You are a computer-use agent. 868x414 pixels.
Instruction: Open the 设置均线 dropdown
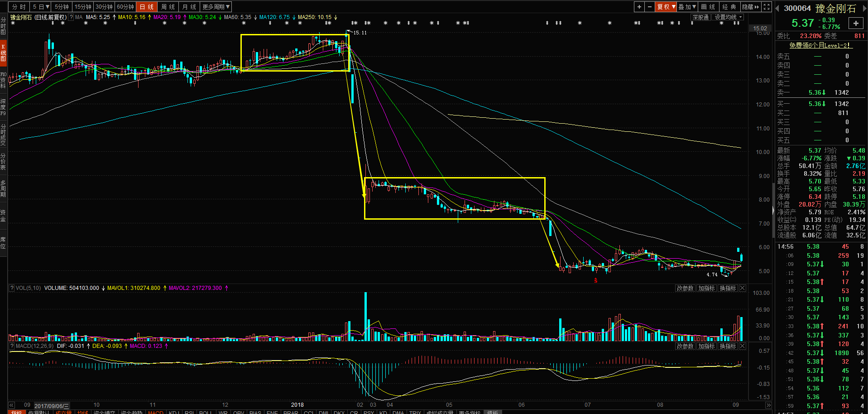pyautogui.click(x=728, y=17)
